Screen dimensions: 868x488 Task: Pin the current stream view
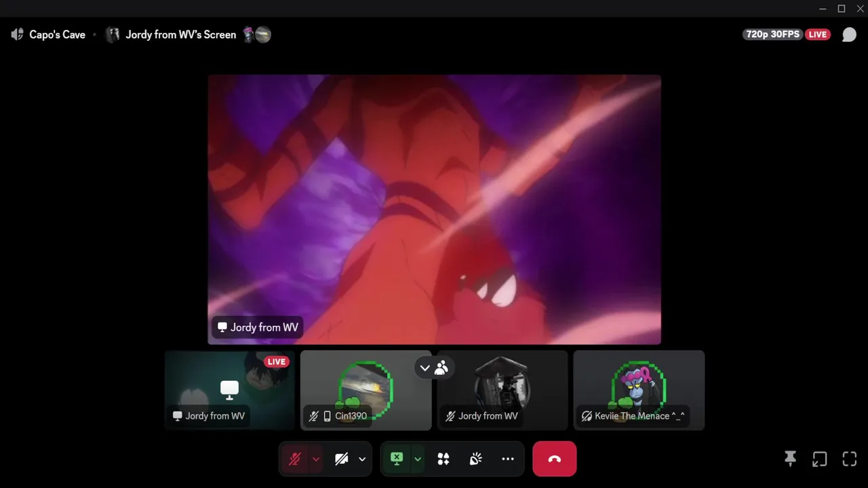(790, 459)
